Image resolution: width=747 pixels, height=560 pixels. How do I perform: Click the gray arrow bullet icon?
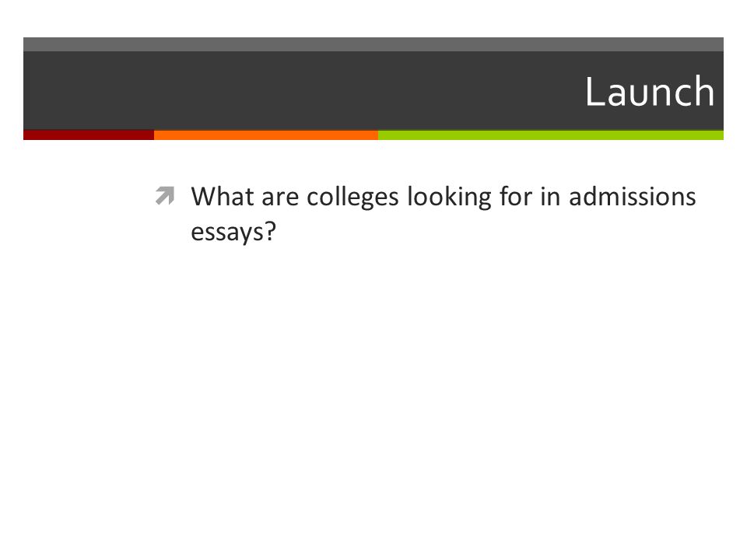pyautogui.click(x=165, y=196)
